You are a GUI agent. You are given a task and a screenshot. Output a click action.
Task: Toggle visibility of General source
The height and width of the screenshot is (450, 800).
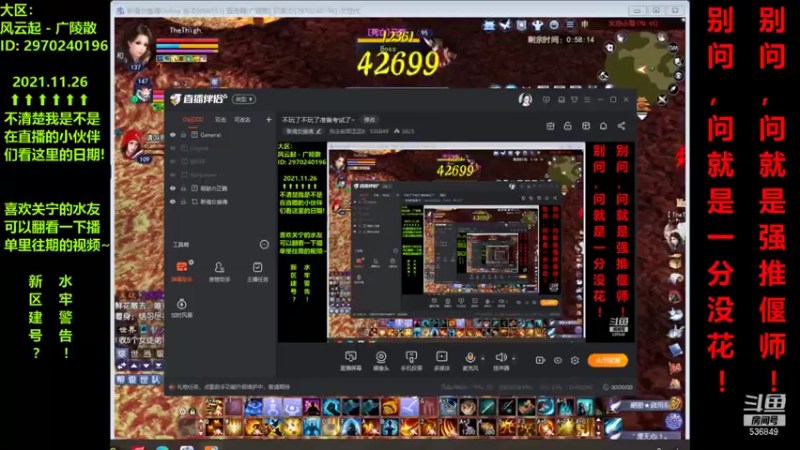tap(173, 135)
